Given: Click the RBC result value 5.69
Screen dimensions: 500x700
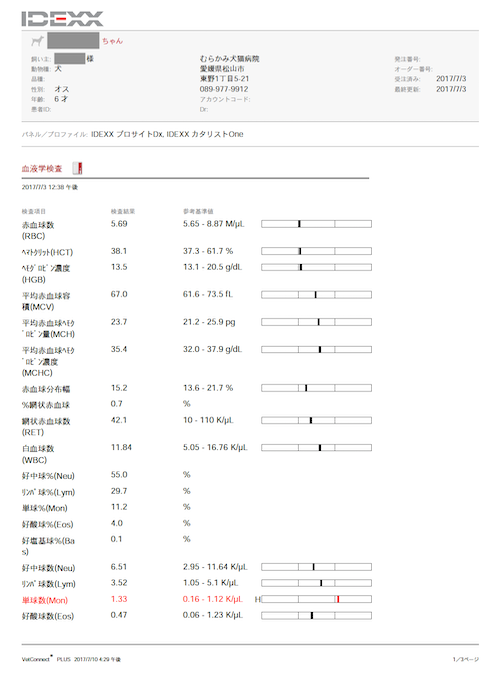Looking at the screenshot, I should [119, 224].
